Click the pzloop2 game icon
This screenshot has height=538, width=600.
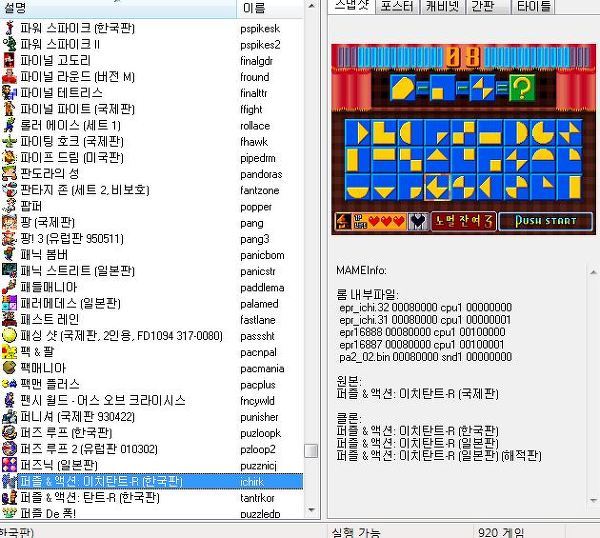[9, 448]
